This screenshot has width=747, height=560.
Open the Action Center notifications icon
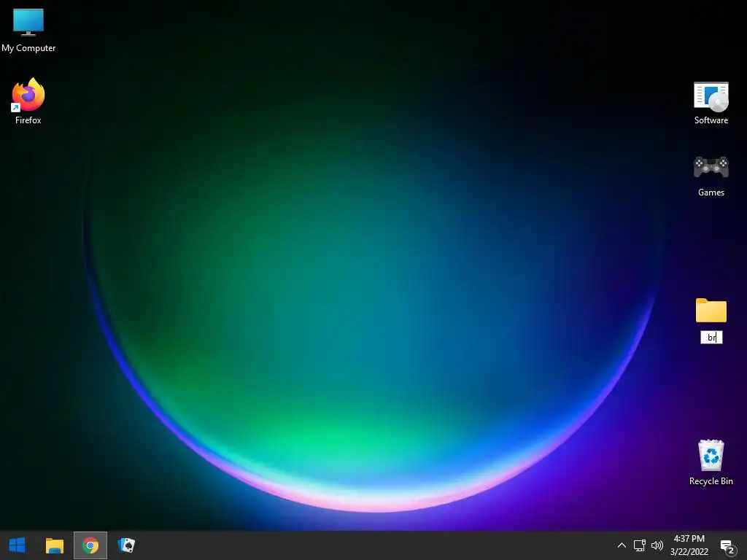click(727, 547)
